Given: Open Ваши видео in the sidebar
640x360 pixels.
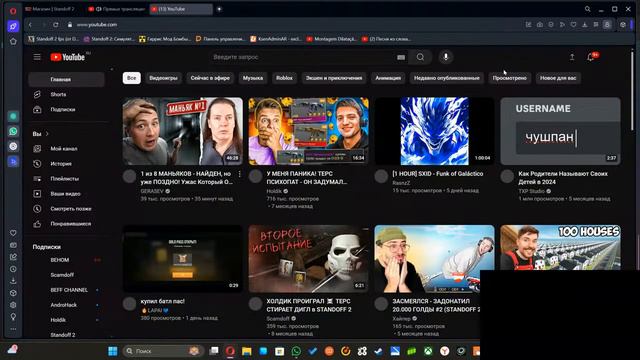Looking at the screenshot, I should pyautogui.click(x=66, y=194).
